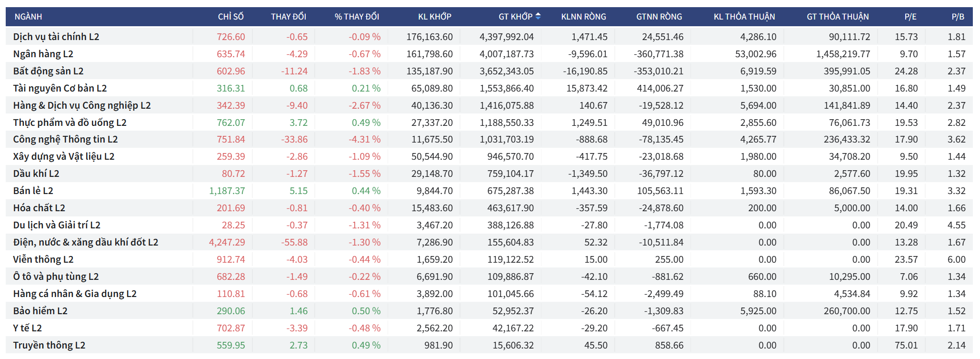Open Bất động sản L2 sector

coord(48,71)
